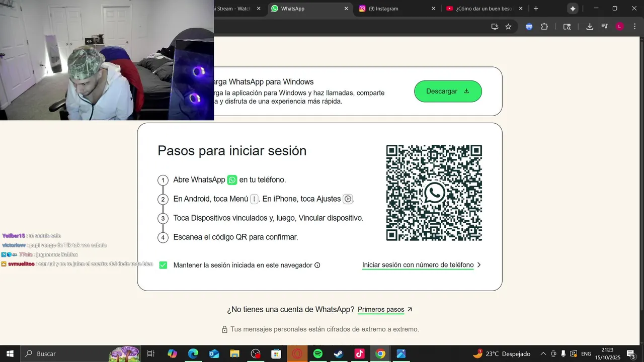Click the lock icon beside Tus mensajes personales
This screenshot has height=362, width=644.
click(x=224, y=329)
